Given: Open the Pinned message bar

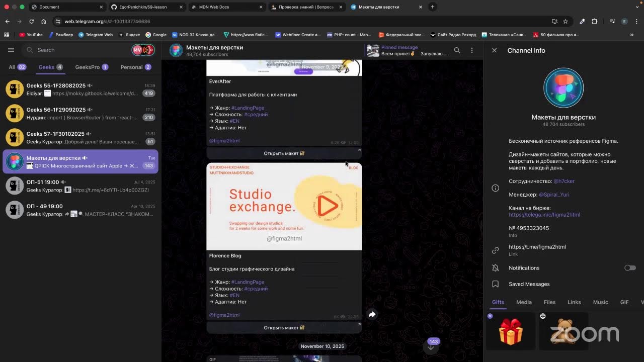Looking at the screenshot, I should click(x=408, y=50).
